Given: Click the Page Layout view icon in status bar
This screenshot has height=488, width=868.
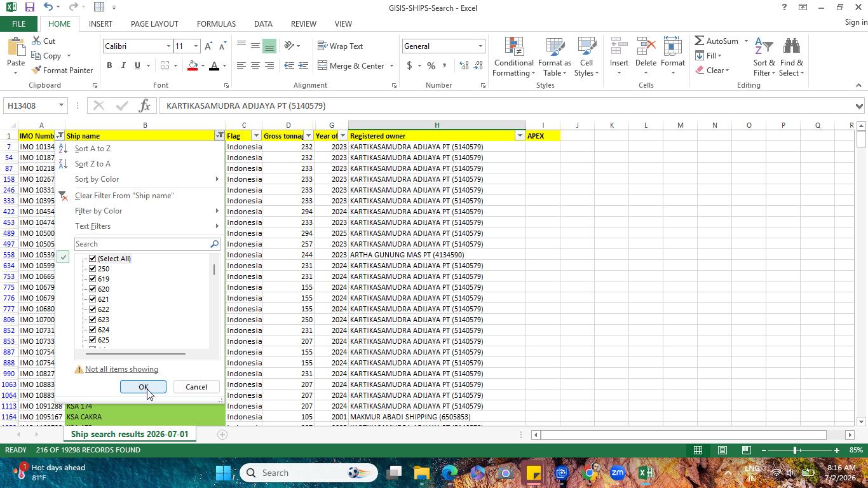Looking at the screenshot, I should [x=722, y=450].
